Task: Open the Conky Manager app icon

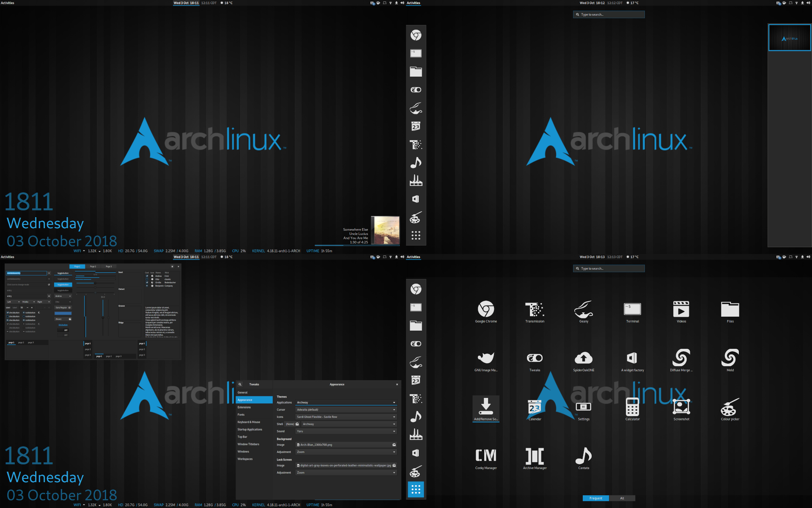Action: 486,458
